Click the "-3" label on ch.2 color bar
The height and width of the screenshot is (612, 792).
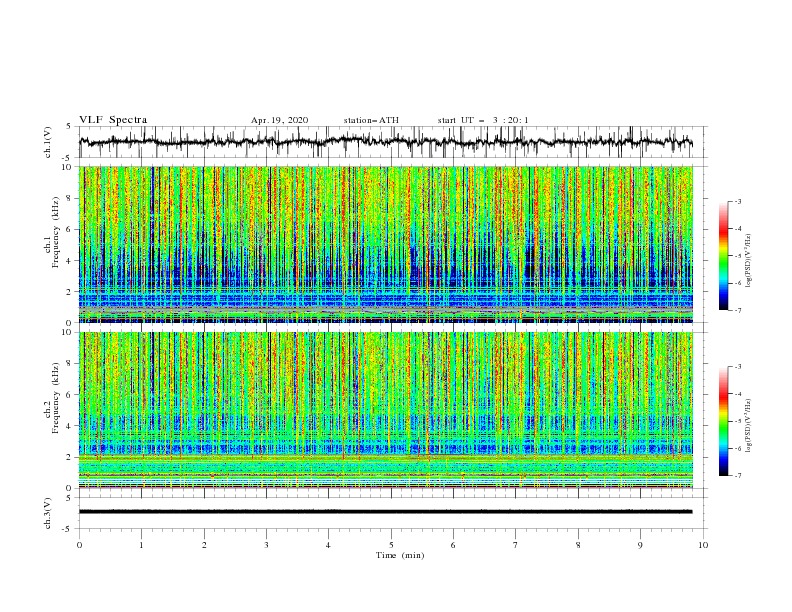click(738, 367)
